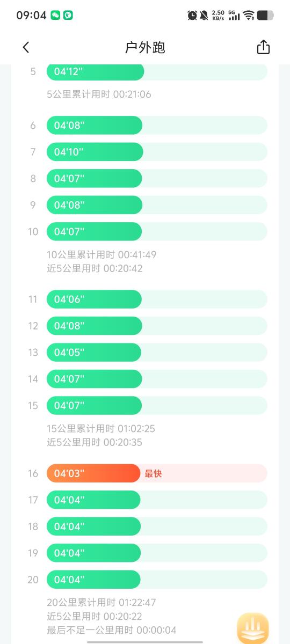Tap the battery indicator icon

265,15
